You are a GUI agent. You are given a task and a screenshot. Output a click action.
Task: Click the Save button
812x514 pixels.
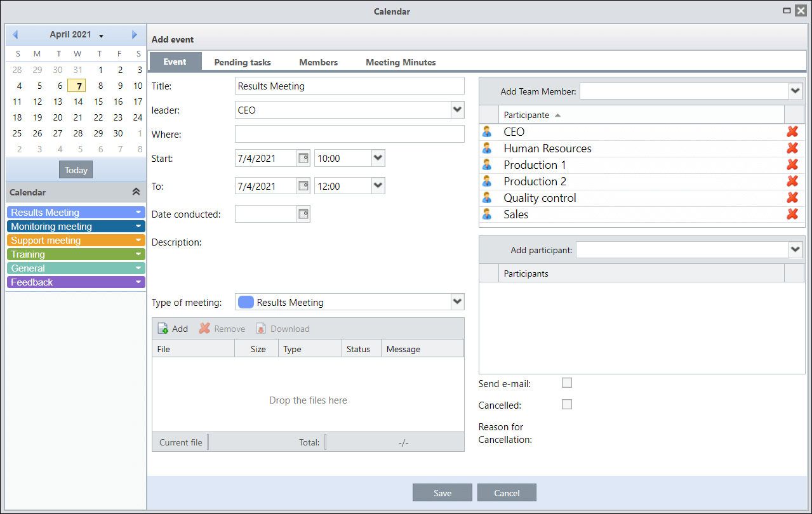tap(443, 493)
